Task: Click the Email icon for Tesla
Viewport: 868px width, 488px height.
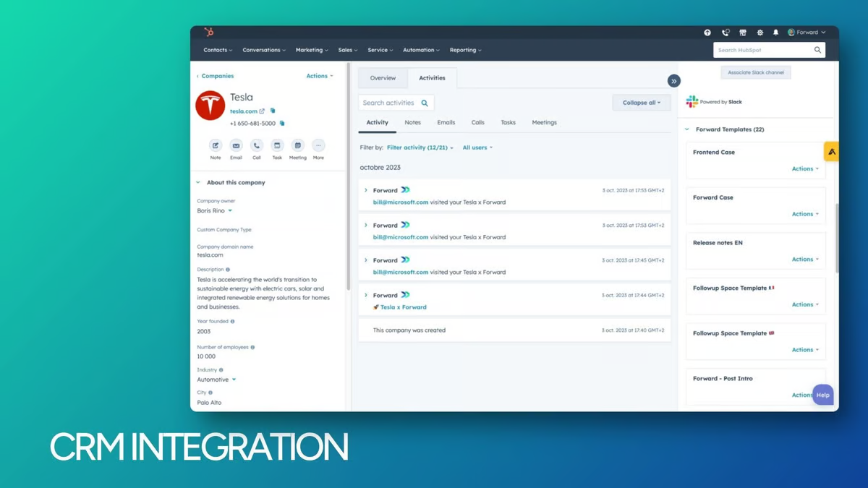Action: [236, 146]
